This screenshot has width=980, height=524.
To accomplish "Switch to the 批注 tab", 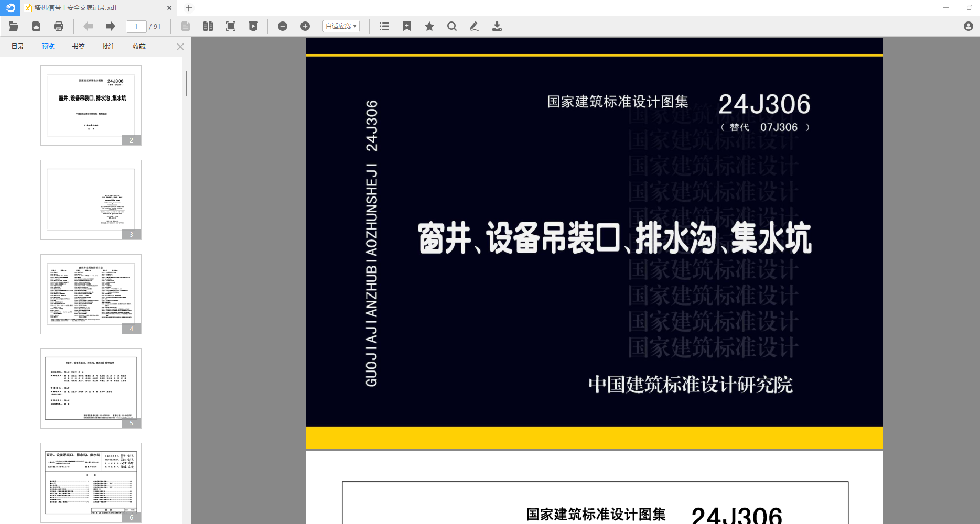I will pos(109,47).
